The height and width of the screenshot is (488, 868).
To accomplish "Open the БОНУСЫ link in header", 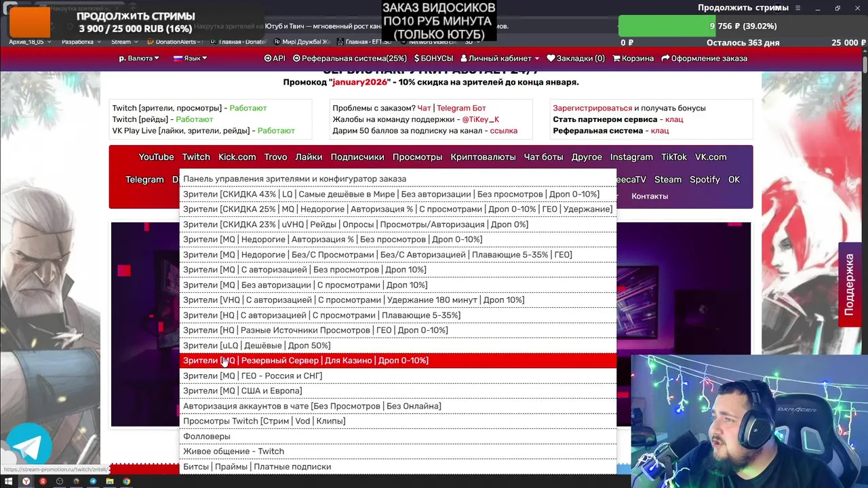I will [x=433, y=58].
